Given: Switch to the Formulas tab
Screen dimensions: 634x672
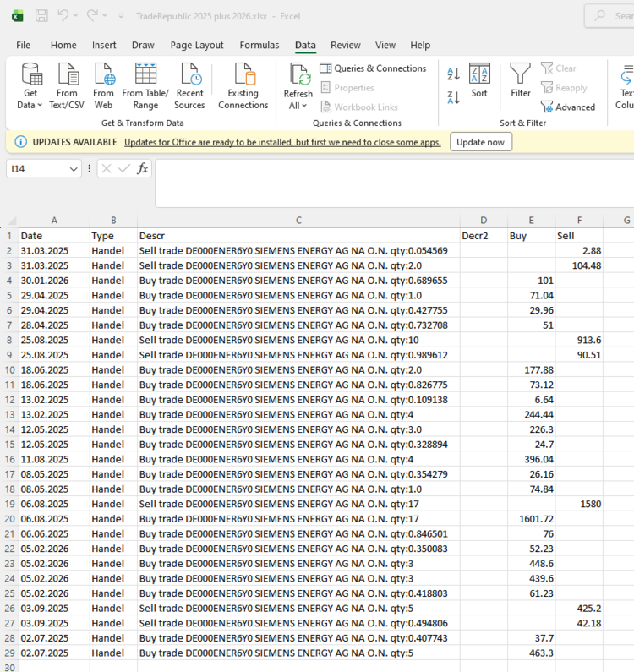Looking at the screenshot, I should tap(260, 45).
